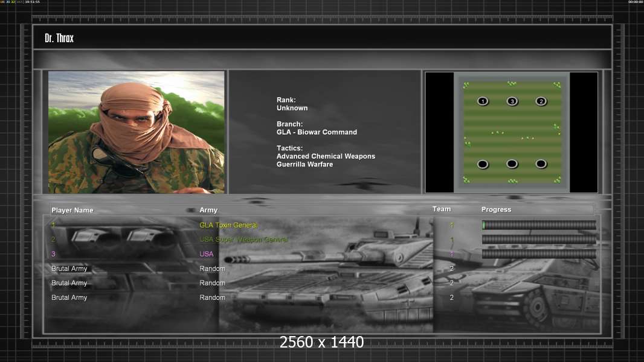Click the purple "USA" army entry

(x=206, y=254)
